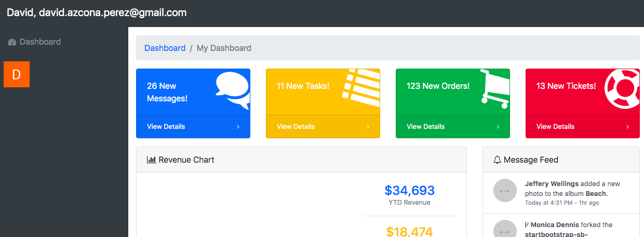This screenshot has width=644, height=237.
Task: View details of 123 New Orders
Action: tap(453, 126)
